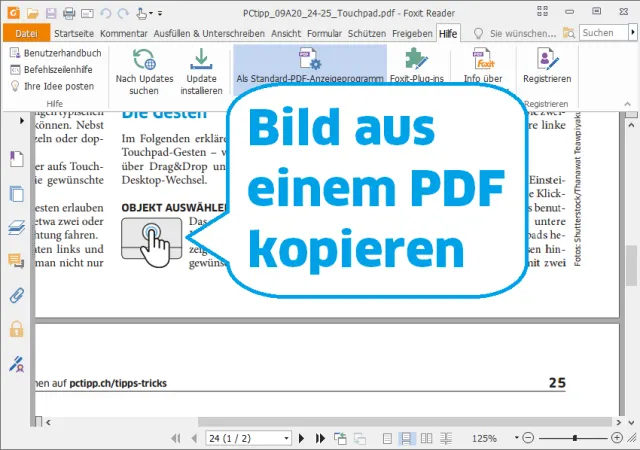Switch to the Startseite tab
Viewport: 640px width, 450px height.
point(74,33)
